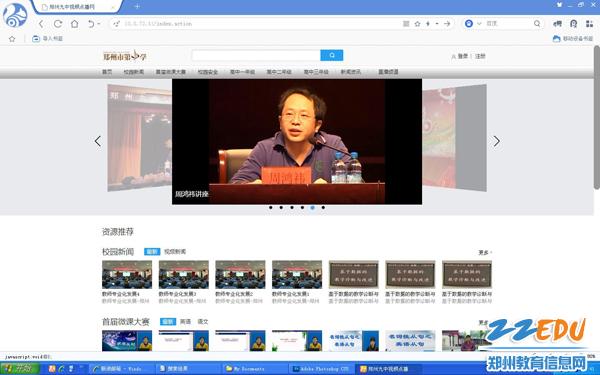Click the browser's own search text field
Screen dimensions: 600x375
508,24
